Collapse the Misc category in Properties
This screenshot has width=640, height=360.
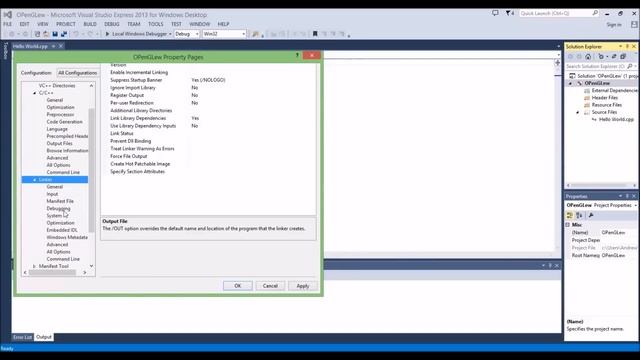(568, 225)
